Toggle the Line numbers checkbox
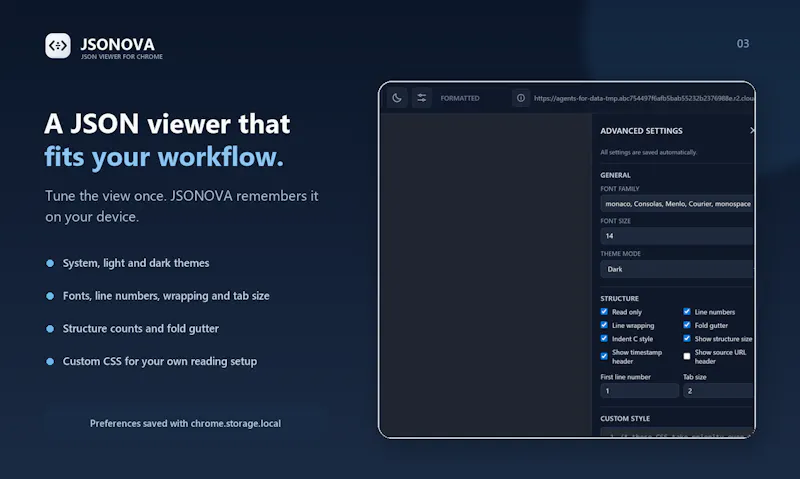This screenshot has height=479, width=800. [687, 312]
